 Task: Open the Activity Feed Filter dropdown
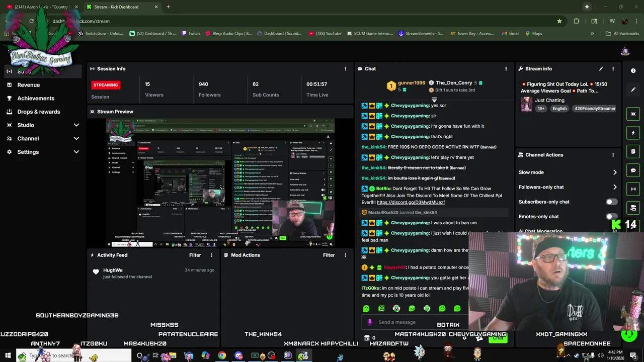click(195, 255)
